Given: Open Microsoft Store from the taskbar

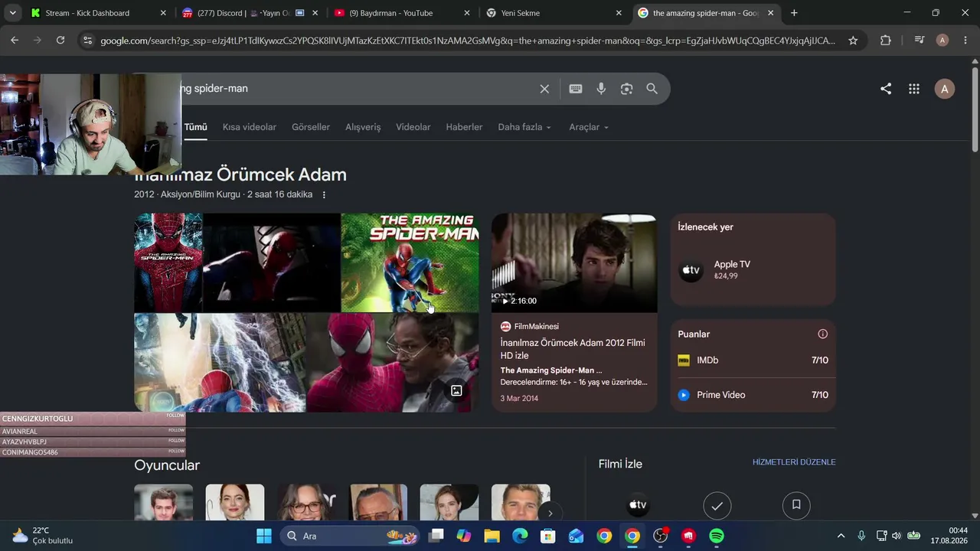Looking at the screenshot, I should tap(548, 536).
